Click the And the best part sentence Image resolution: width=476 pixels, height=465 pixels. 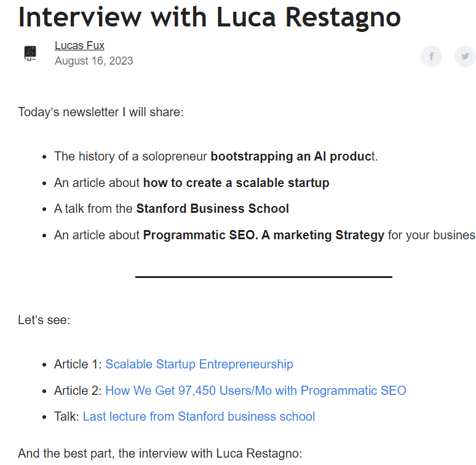[x=160, y=453]
